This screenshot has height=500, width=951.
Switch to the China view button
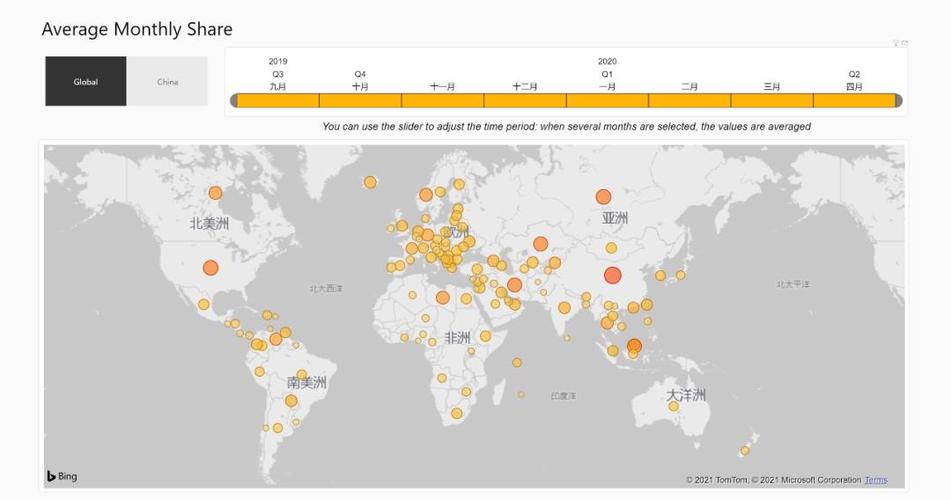167,81
